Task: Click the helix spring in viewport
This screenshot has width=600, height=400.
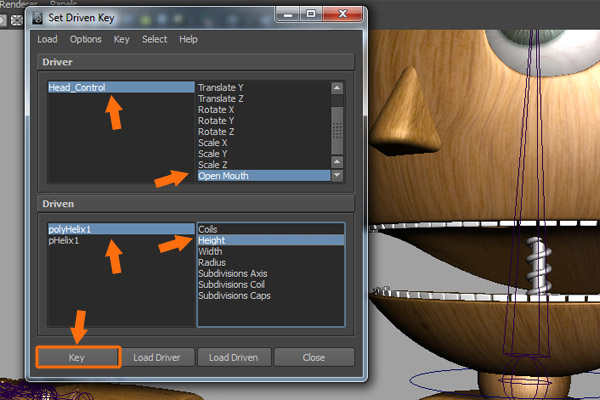Action: coord(538,265)
